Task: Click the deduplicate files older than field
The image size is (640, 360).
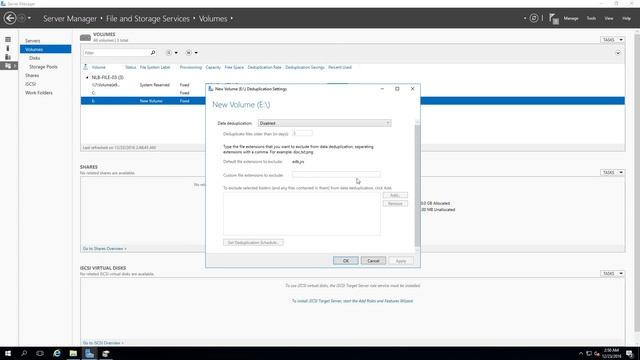Action: click(x=302, y=133)
